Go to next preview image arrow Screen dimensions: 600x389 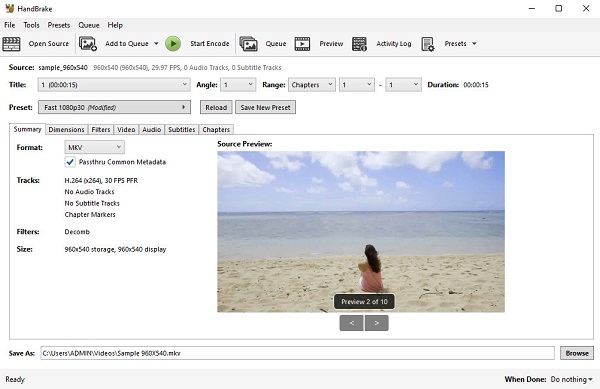[x=377, y=323]
